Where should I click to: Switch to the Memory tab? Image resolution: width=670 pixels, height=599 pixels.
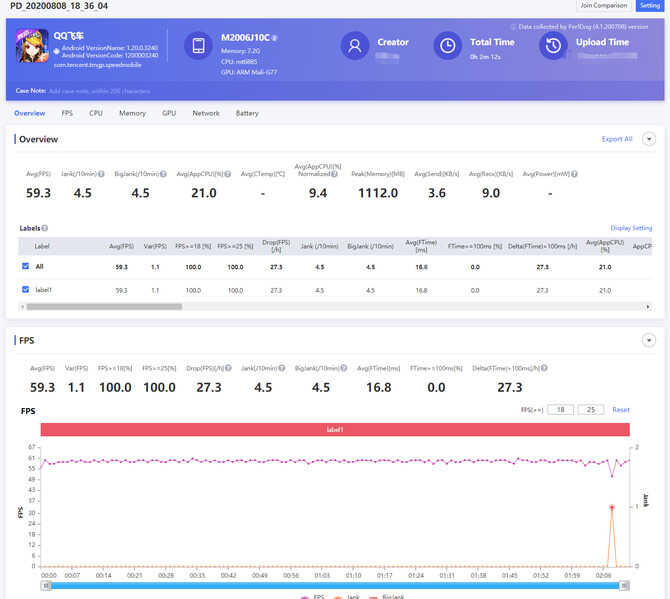[132, 113]
